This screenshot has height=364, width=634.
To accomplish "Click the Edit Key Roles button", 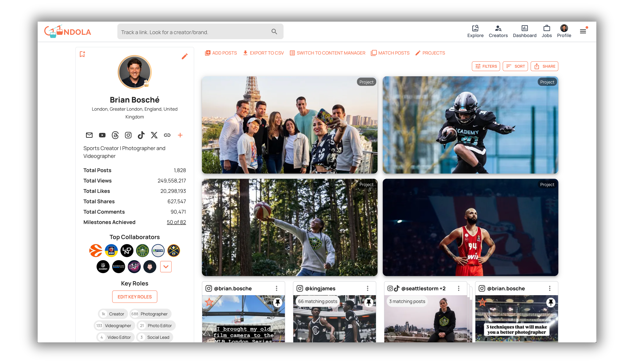I will (135, 297).
